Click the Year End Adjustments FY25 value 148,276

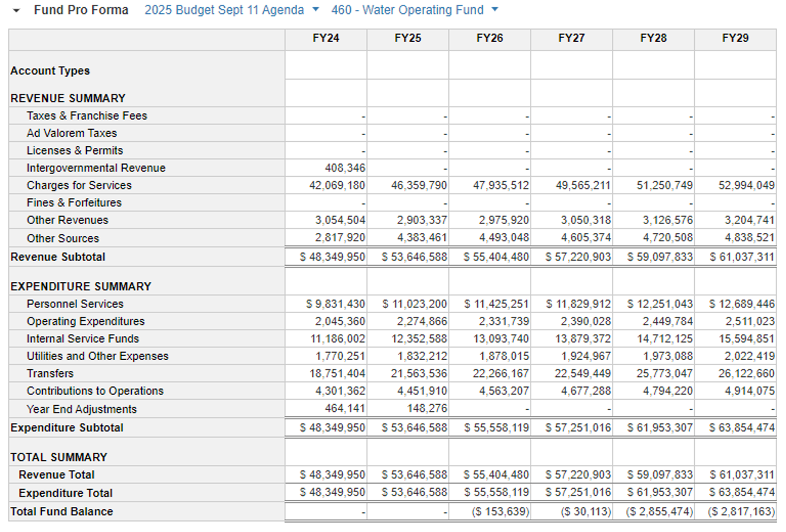427,409
